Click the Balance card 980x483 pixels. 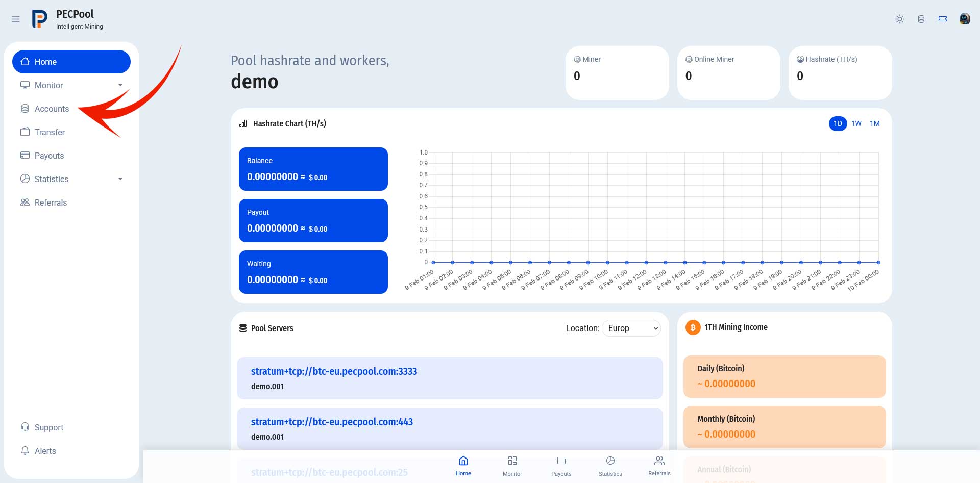click(313, 169)
